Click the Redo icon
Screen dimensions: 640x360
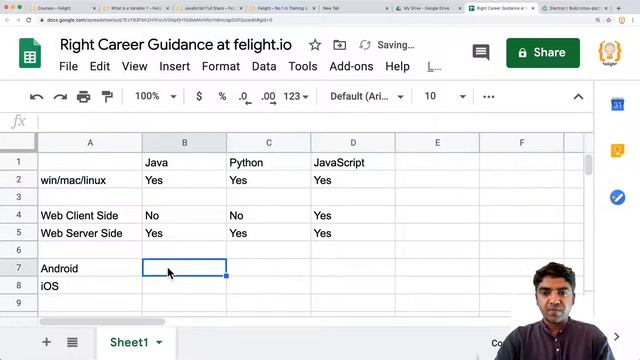[x=60, y=97]
